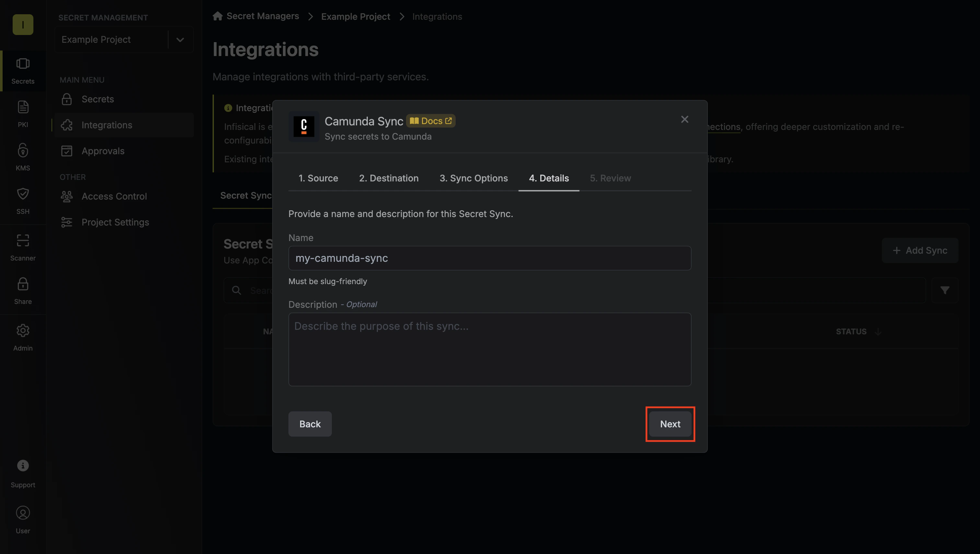Click the Sync secrets to Camunda subtitle
The height and width of the screenshot is (554, 980).
point(378,136)
